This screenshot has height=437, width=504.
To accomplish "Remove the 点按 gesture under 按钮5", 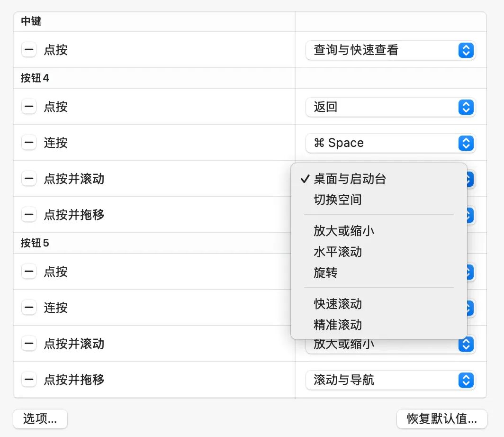I will coord(28,272).
